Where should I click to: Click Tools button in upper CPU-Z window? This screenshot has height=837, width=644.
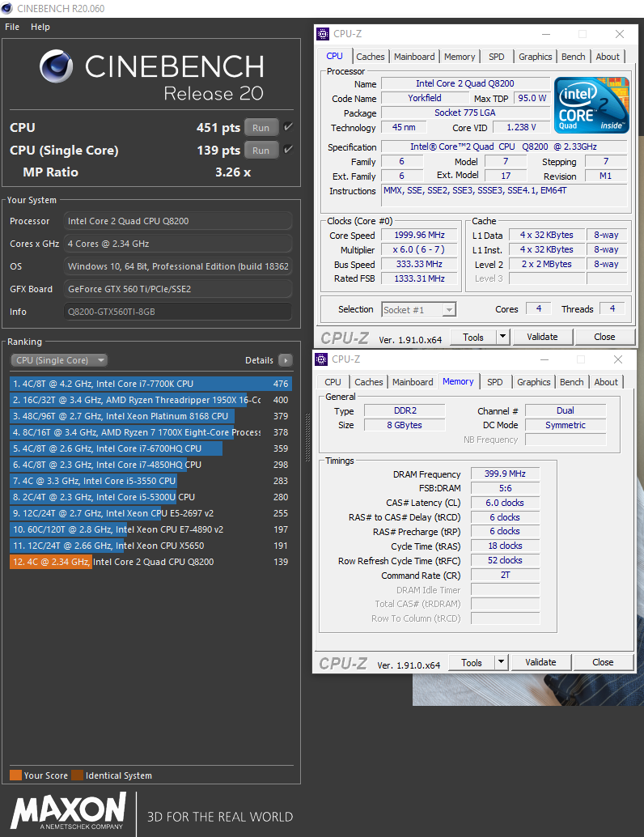click(x=473, y=337)
